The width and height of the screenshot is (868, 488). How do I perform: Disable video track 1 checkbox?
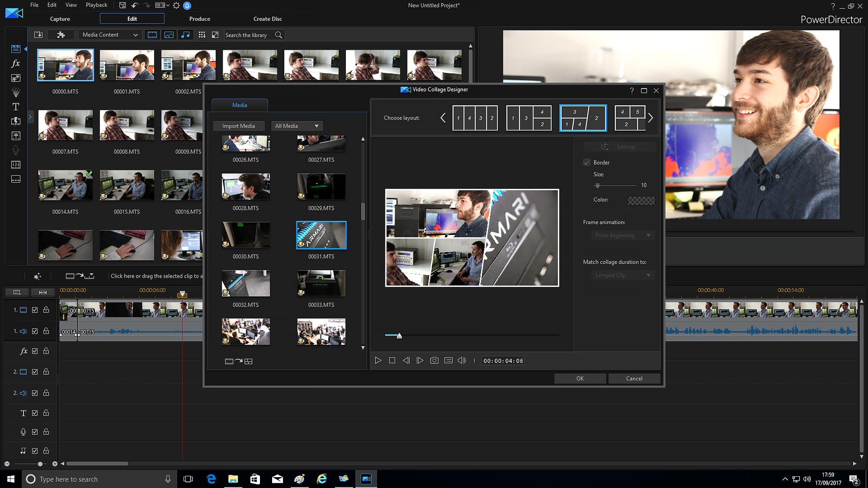coord(35,310)
